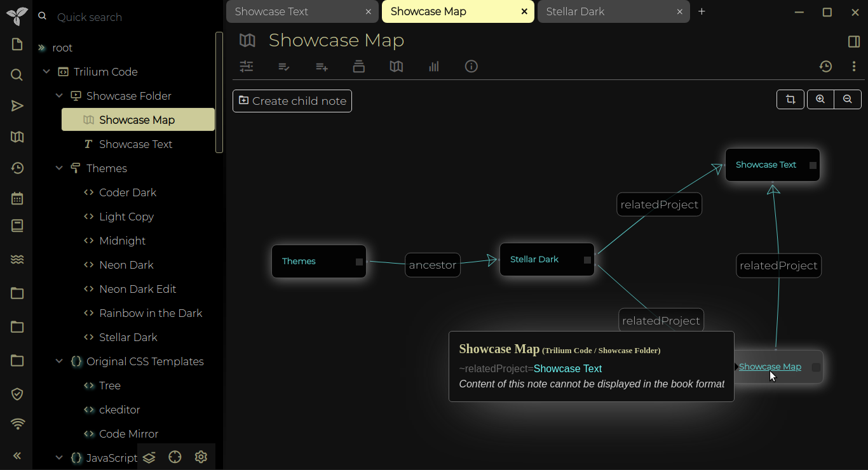Viewport: 868px width, 470px height.
Task: Click the waves icon in launcher bar
Action: pyautogui.click(x=17, y=259)
